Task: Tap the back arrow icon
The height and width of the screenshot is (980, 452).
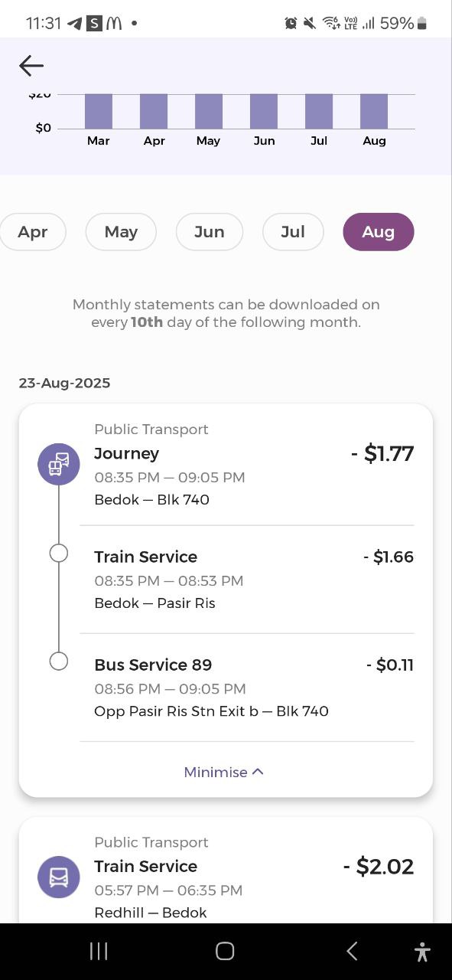Action: 31,66
